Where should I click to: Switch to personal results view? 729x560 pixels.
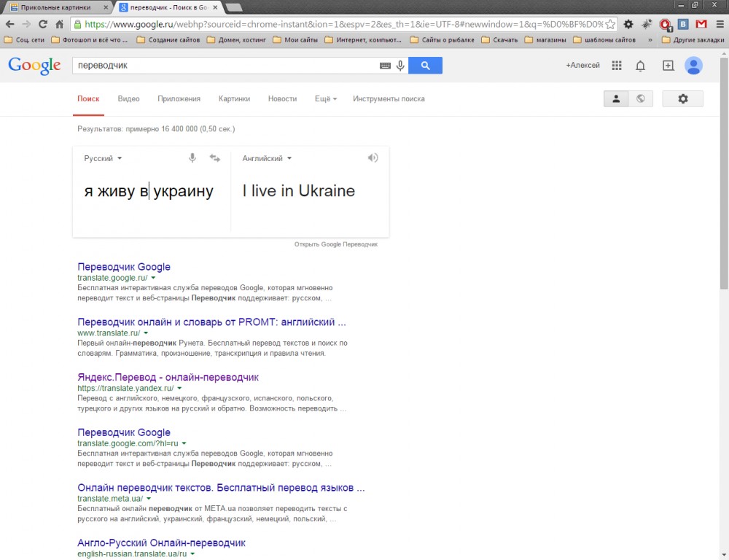point(616,99)
